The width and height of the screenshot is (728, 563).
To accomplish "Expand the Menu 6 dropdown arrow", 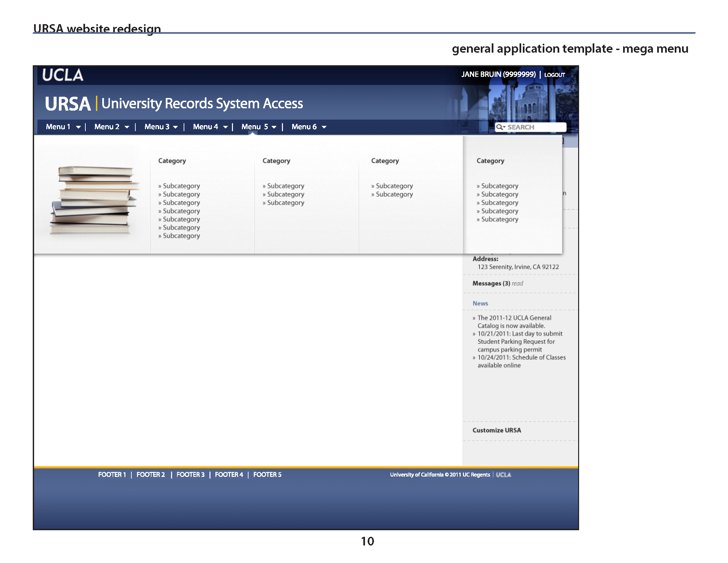I will point(324,127).
